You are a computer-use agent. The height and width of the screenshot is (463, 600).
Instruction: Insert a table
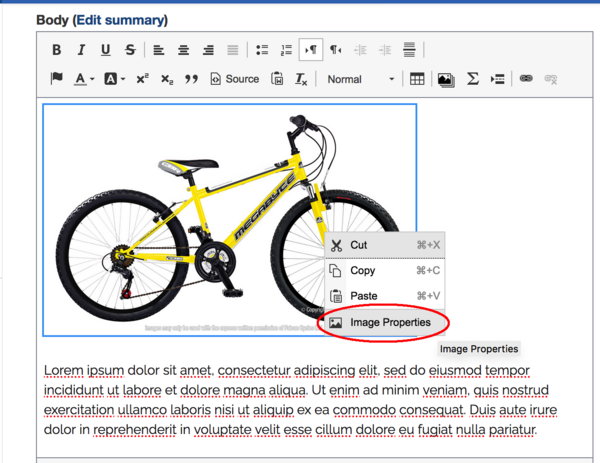pyautogui.click(x=417, y=79)
